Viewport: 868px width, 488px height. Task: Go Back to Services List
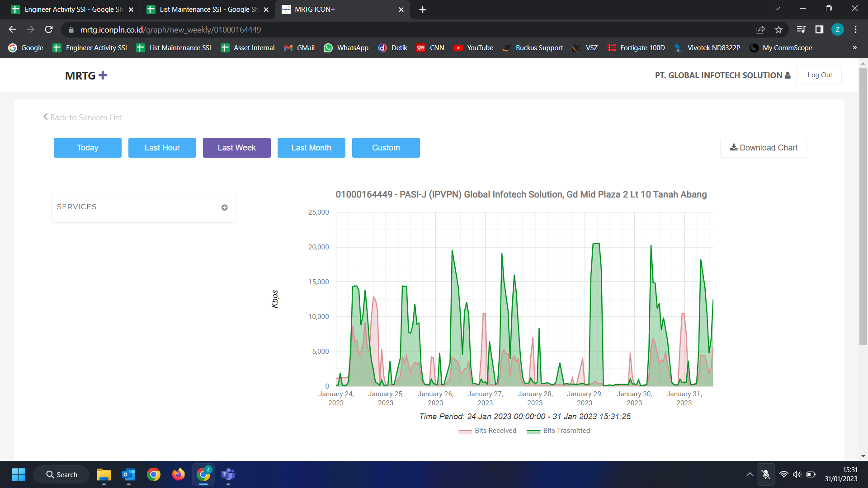coord(82,117)
